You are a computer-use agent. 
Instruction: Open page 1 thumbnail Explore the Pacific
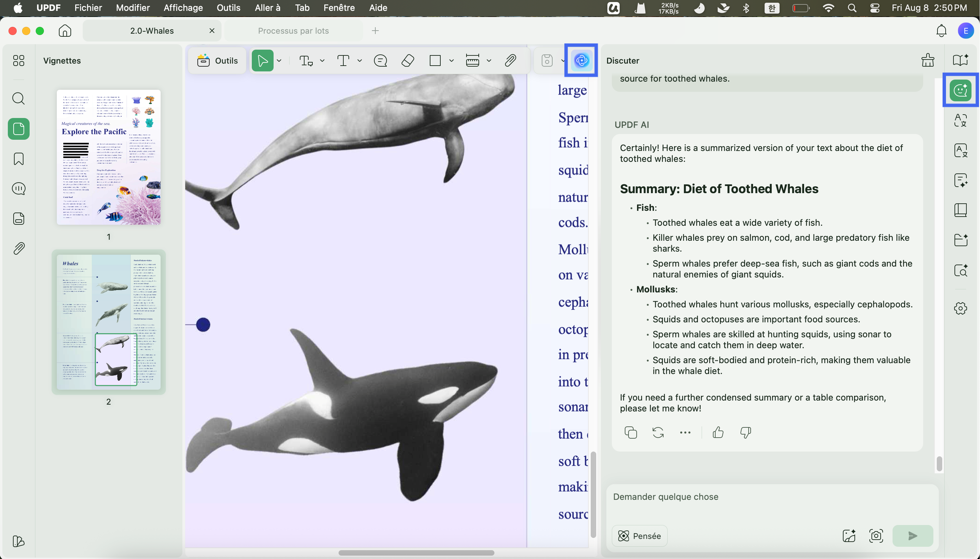pos(109,157)
